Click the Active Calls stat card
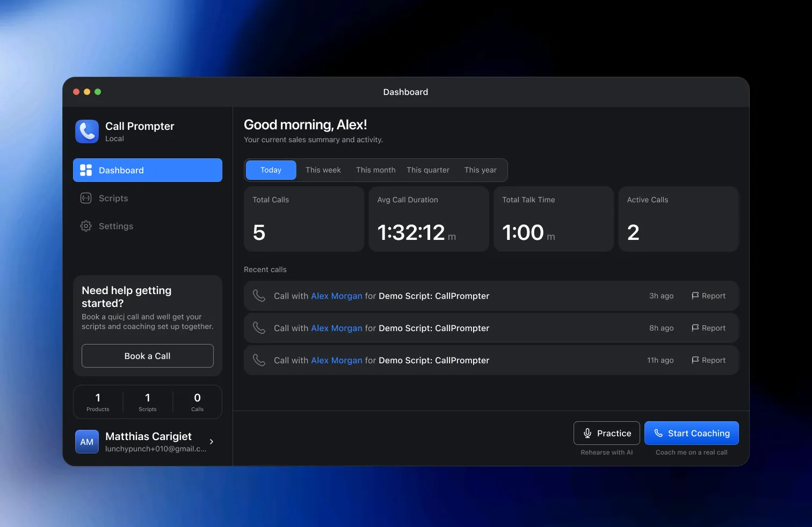The image size is (812, 527). pyautogui.click(x=679, y=219)
